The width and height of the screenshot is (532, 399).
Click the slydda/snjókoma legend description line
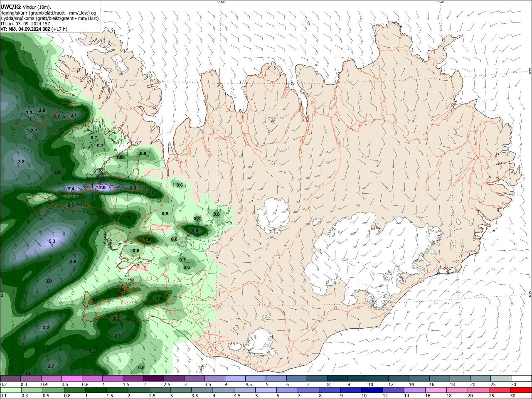click(49, 18)
